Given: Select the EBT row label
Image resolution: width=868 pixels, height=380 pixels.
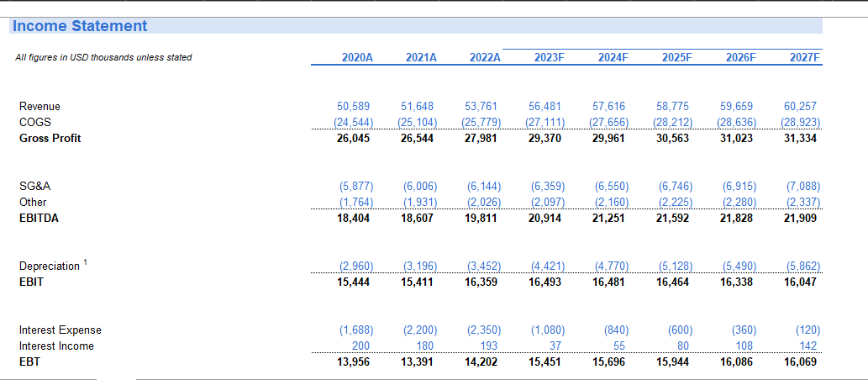Looking at the screenshot, I should (30, 362).
